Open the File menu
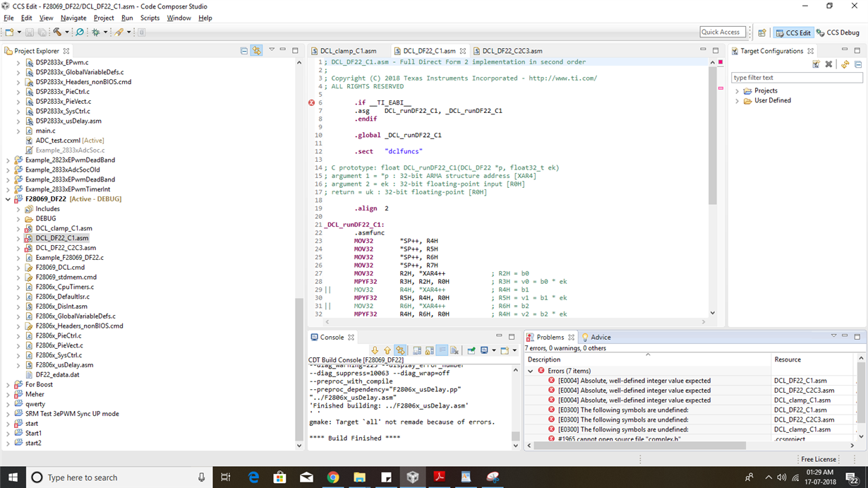Viewport: 868px width, 488px height. point(8,18)
